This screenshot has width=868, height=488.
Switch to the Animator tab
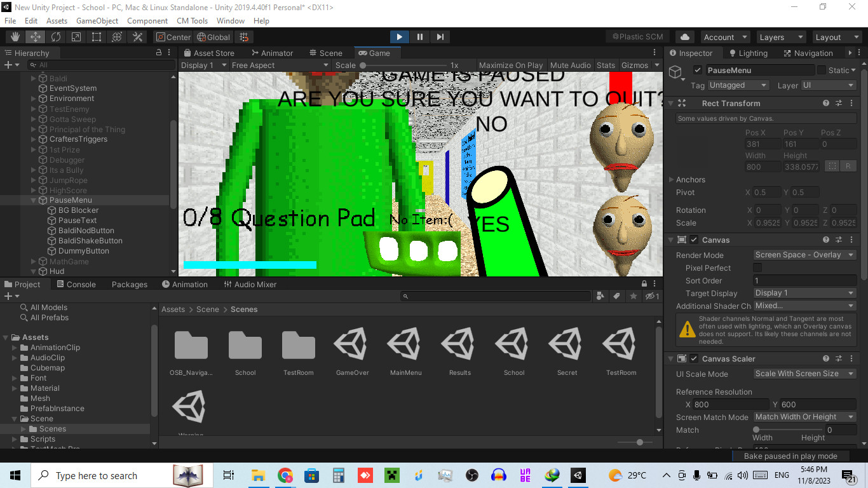[272, 53]
